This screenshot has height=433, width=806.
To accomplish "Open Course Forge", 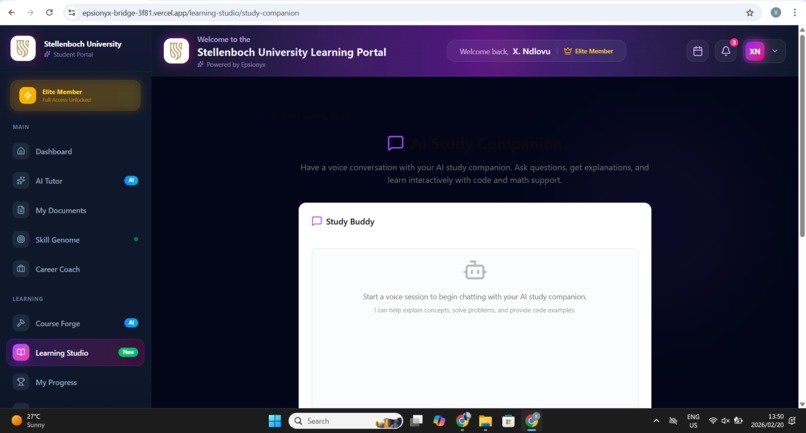I will click(75, 323).
